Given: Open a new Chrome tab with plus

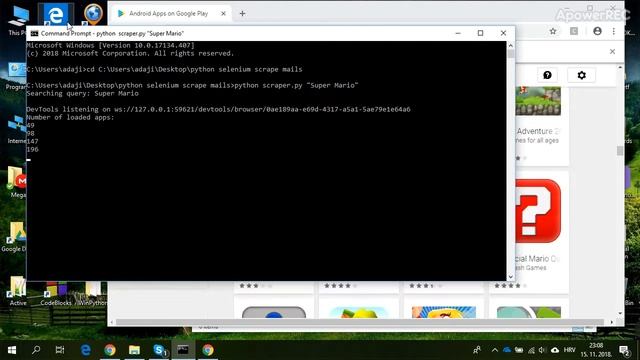Looking at the screenshot, I should click(x=242, y=13).
